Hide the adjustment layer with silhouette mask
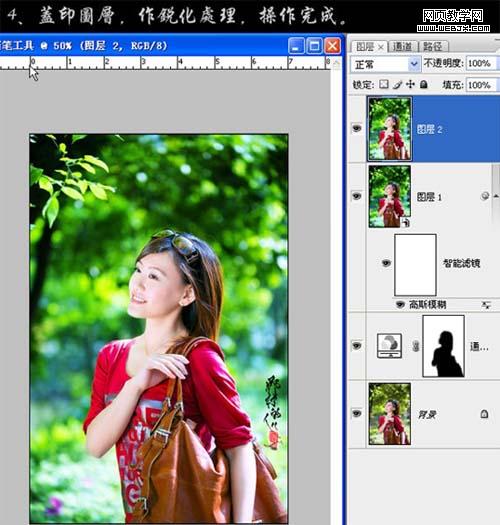Screen dimensions: 500x525 356,345
